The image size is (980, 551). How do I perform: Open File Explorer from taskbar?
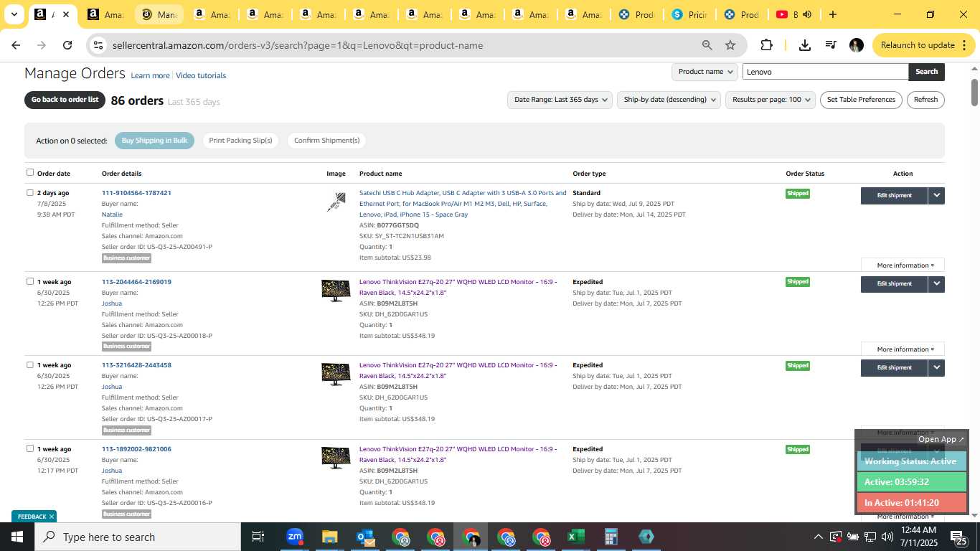(x=329, y=537)
